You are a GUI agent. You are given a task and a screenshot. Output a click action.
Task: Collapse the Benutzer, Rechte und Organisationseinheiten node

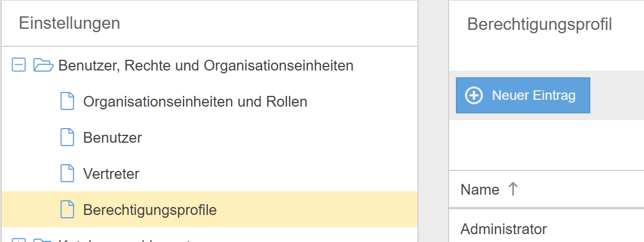coord(19,65)
